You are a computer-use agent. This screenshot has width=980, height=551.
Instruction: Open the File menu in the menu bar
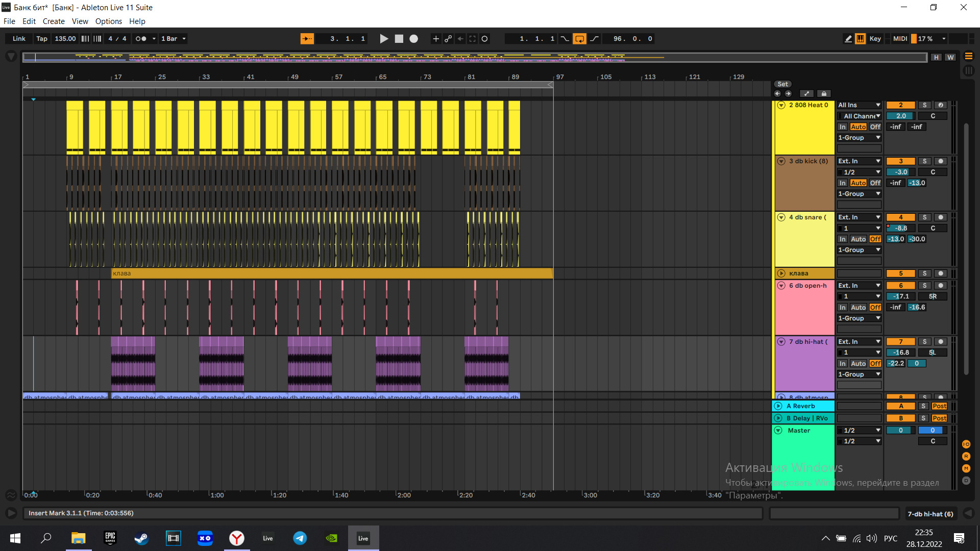click(x=9, y=21)
